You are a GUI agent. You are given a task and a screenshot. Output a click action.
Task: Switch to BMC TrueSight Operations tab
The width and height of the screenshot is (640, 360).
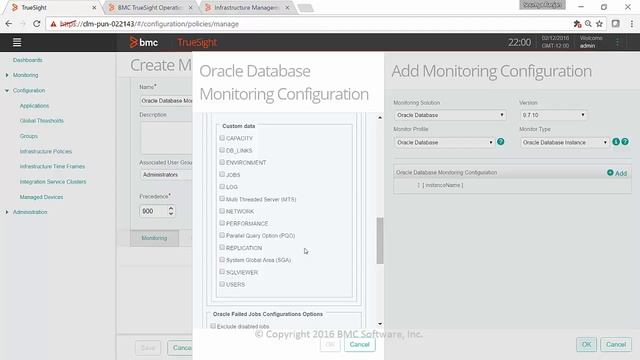149,7
